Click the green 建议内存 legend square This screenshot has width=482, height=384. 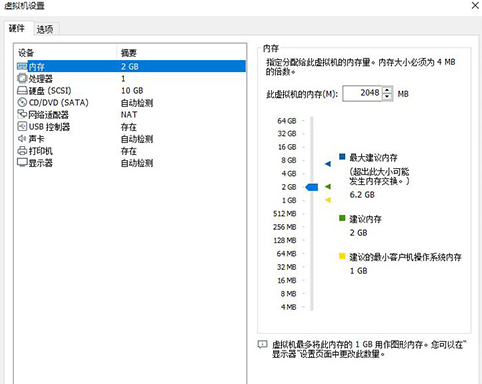342,218
